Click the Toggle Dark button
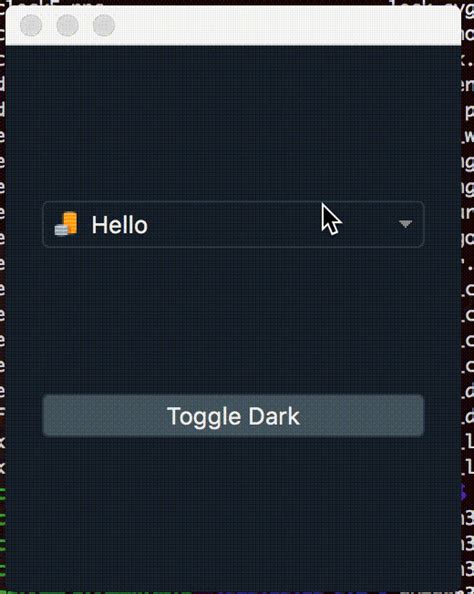The image size is (474, 594). pyautogui.click(x=233, y=416)
